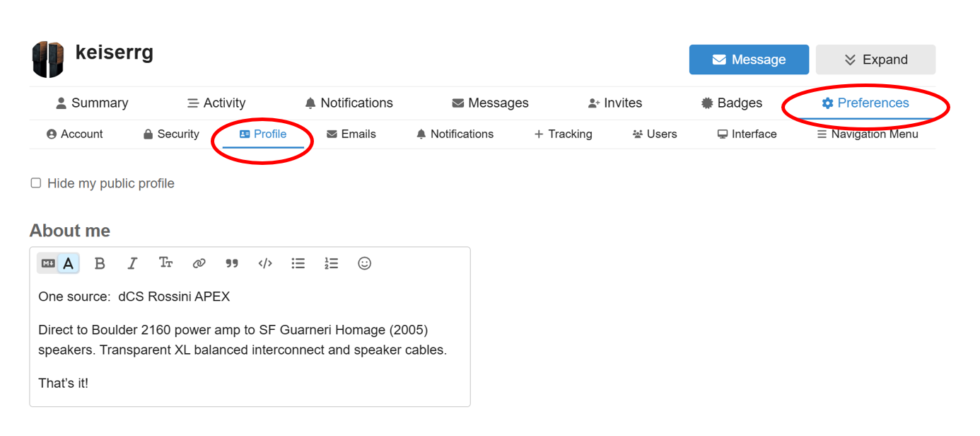Viewport: 980px width, 436px height.
Task: Check the Hide my public profile box
Action: 36,183
